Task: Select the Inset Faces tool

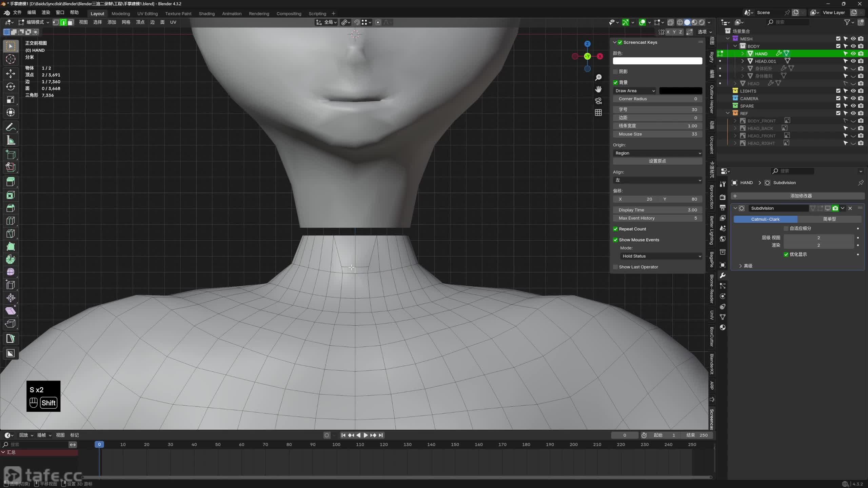Action: click(x=11, y=195)
